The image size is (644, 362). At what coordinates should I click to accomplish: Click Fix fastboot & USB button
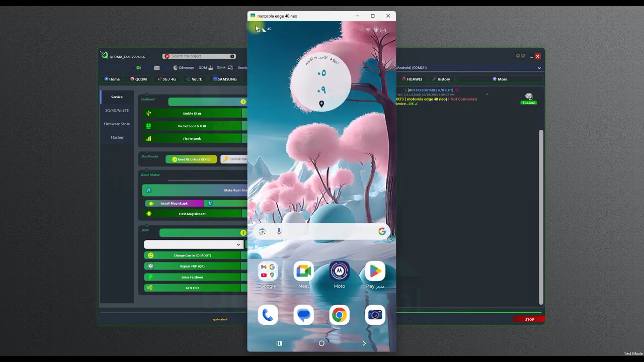(192, 126)
